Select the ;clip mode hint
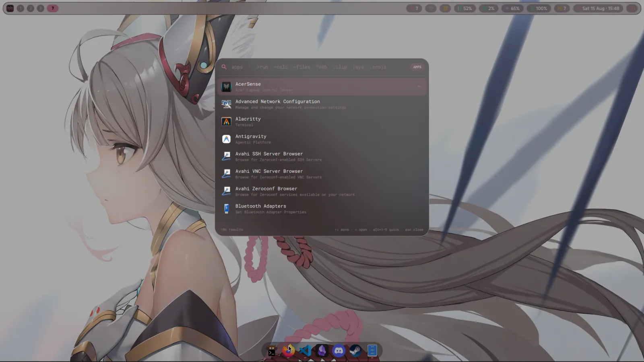 point(340,67)
